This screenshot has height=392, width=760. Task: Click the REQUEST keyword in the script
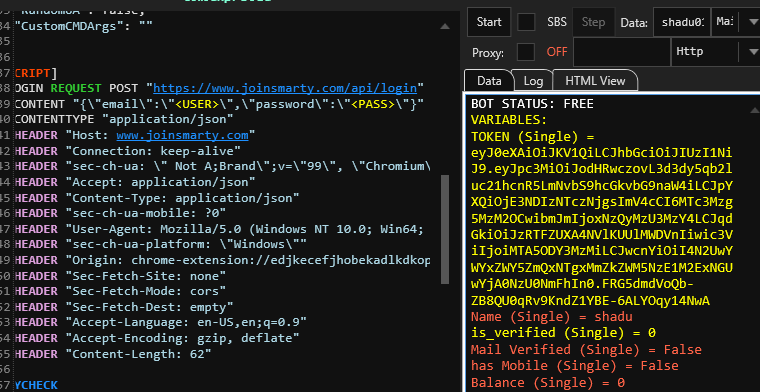pos(76,88)
